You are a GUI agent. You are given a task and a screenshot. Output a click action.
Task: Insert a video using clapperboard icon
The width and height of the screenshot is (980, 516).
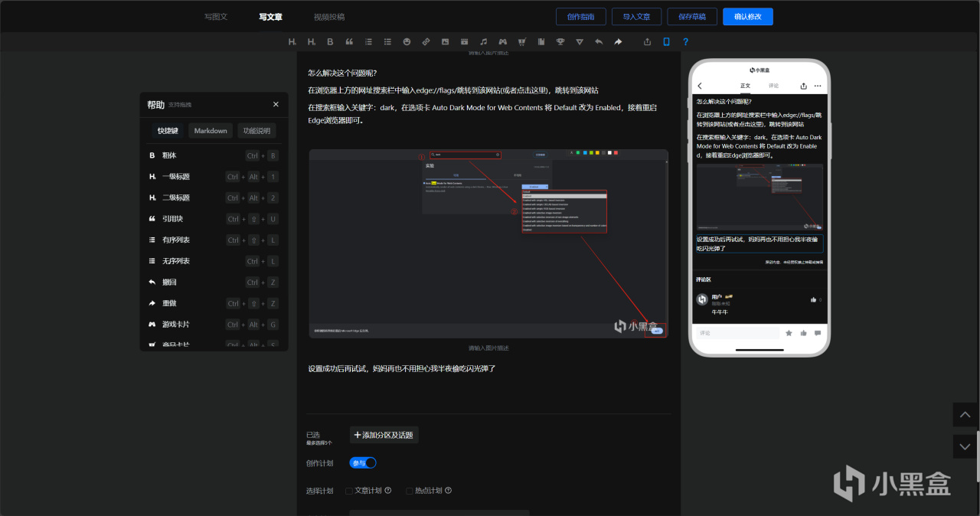point(464,41)
